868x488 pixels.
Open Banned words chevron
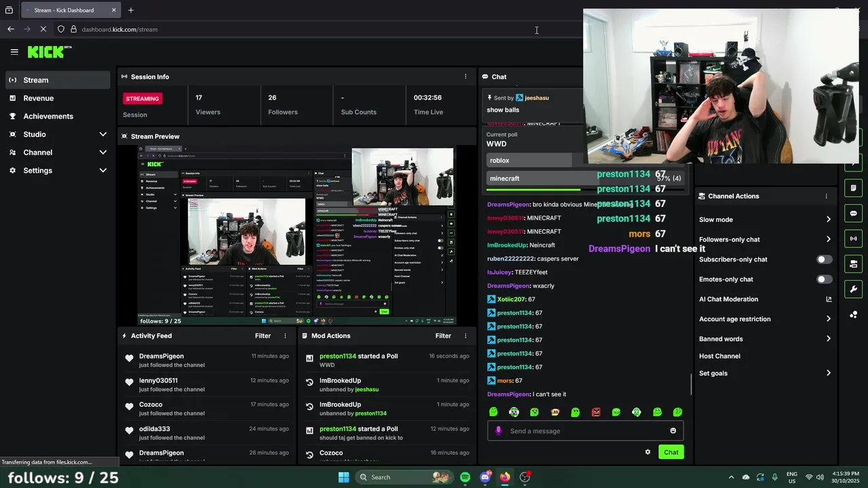click(828, 339)
